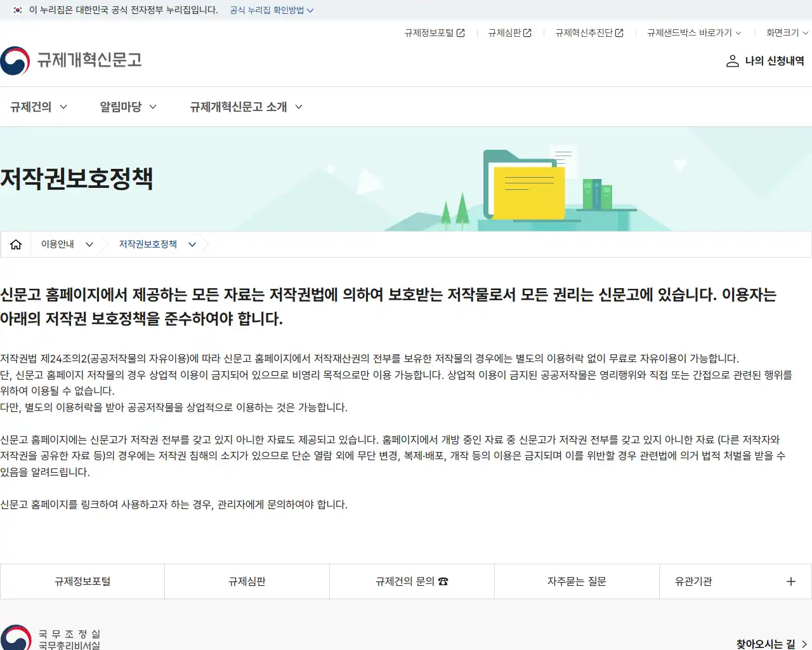Open 규제혁신추진단 using its external link icon

(619, 32)
